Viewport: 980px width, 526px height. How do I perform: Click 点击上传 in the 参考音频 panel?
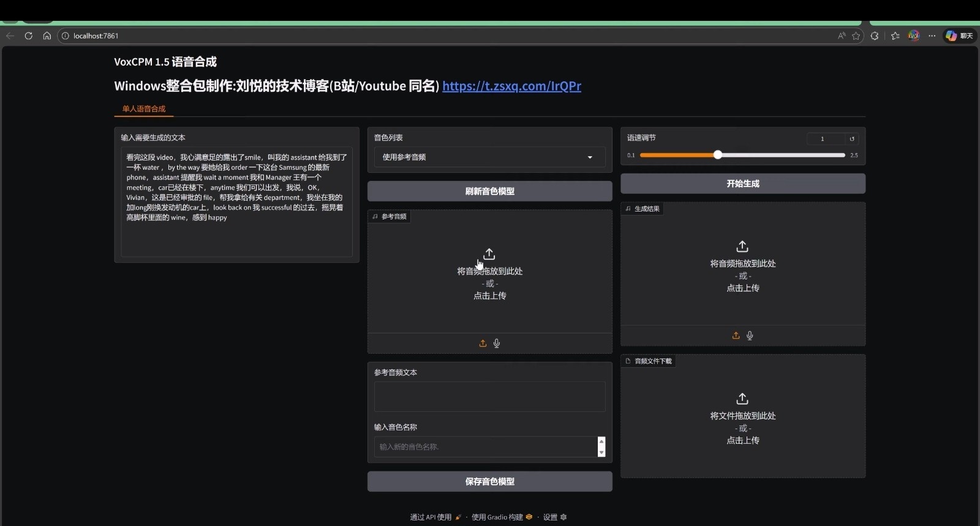coord(489,295)
